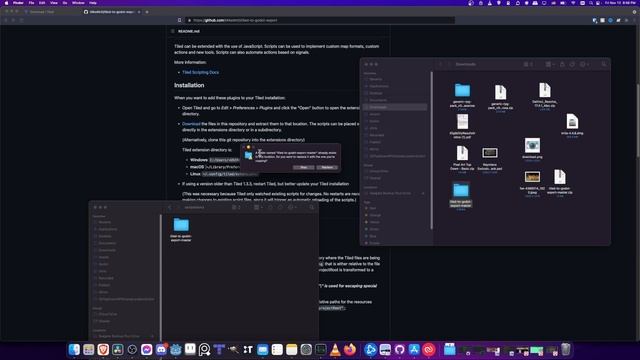640x360 pixels.
Task: Select the Pixel Art Top Down Basic zip file
Action: [462, 158]
